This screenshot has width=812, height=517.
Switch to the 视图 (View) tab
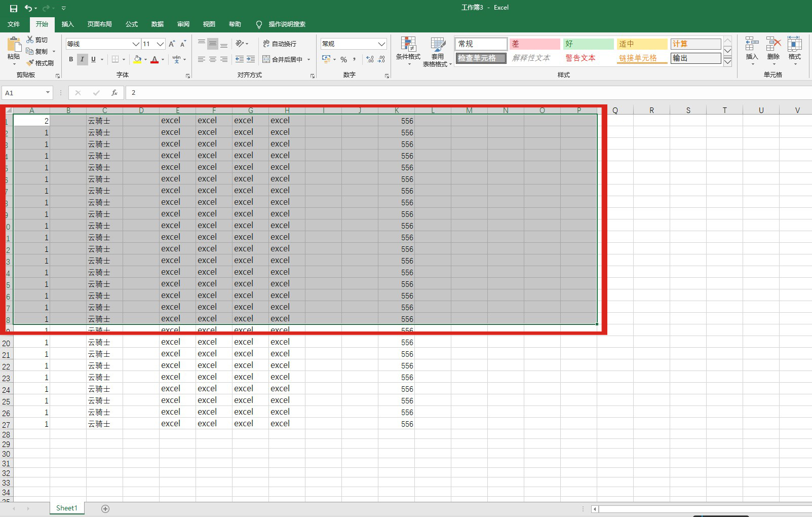click(x=209, y=24)
